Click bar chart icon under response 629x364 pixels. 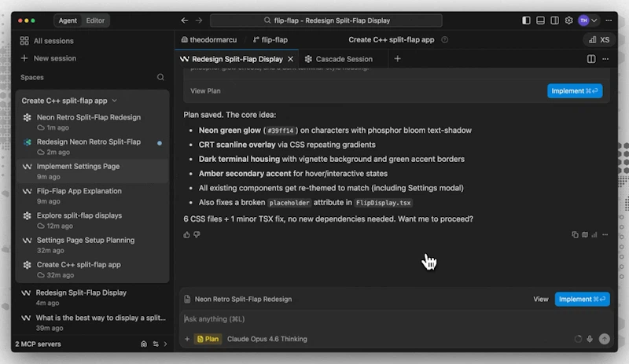click(x=594, y=235)
